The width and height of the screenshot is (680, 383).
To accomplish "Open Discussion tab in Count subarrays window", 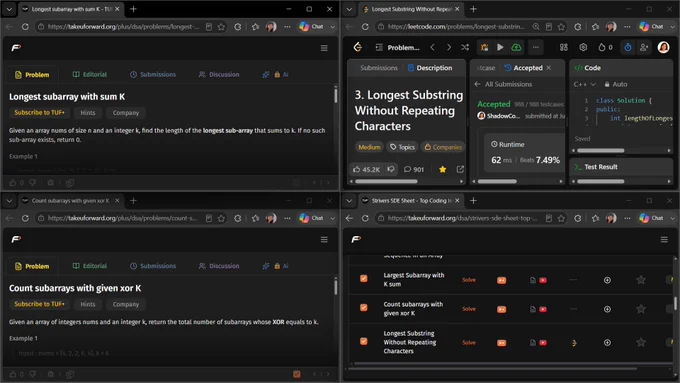I will pyautogui.click(x=219, y=266).
